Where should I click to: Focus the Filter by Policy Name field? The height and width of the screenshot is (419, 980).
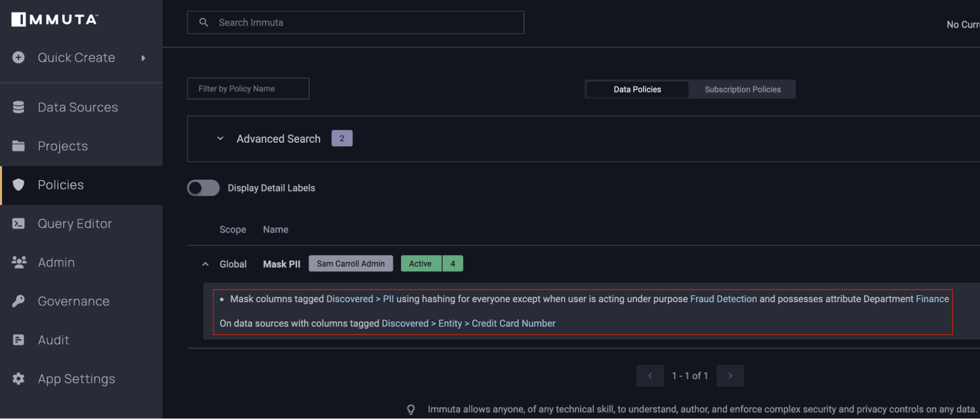pyautogui.click(x=248, y=88)
